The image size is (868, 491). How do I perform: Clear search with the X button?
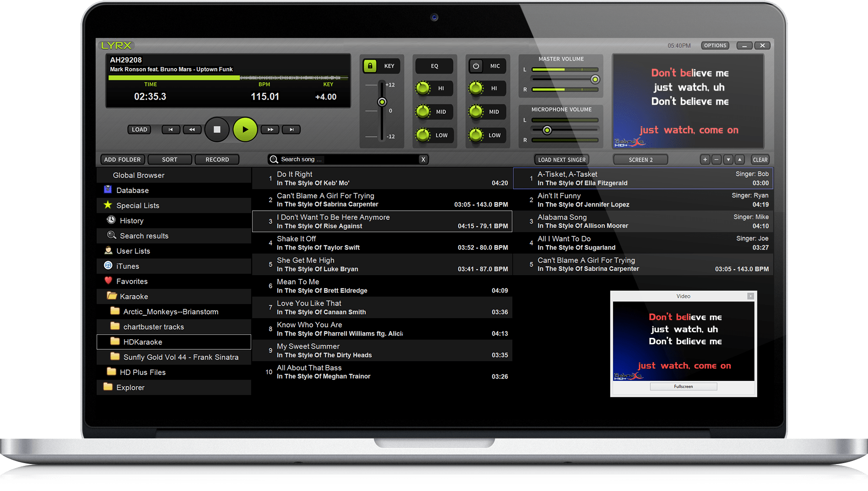423,159
